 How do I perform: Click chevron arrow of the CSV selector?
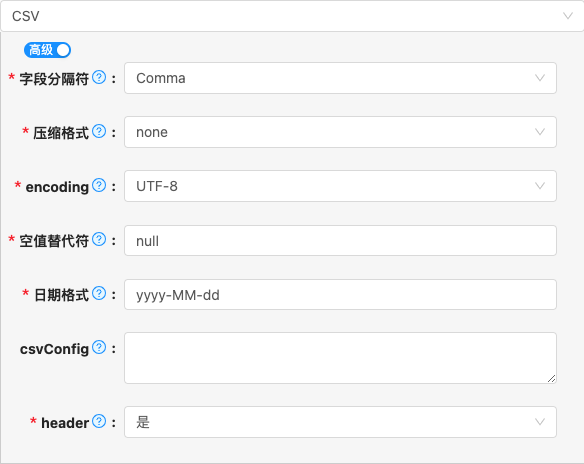pyautogui.click(x=568, y=16)
